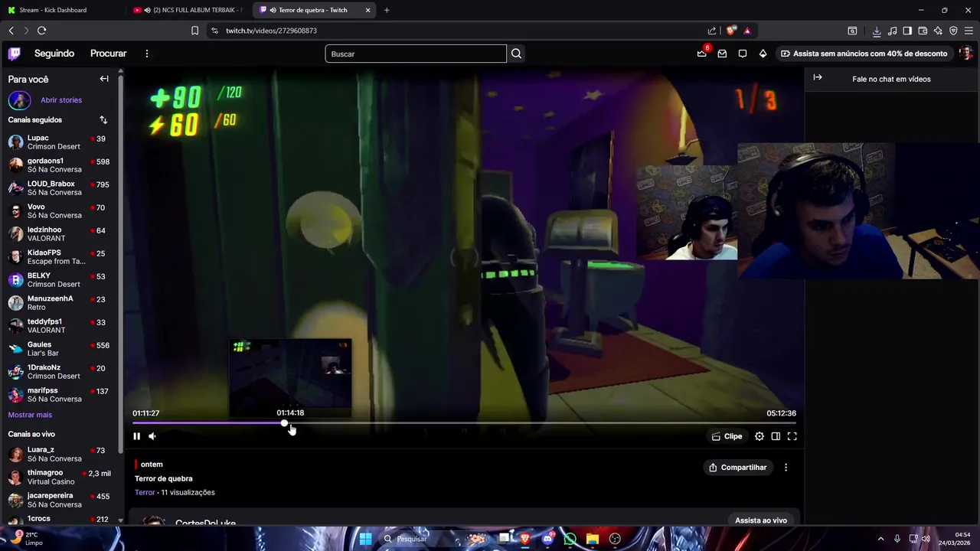Pause the video playback
980x551 pixels.
point(136,436)
